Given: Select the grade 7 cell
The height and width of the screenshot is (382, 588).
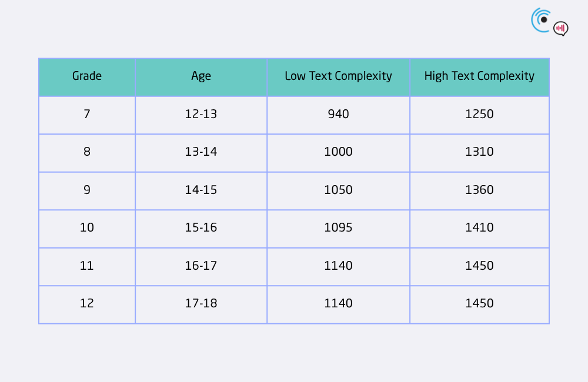Looking at the screenshot, I should tap(87, 115).
